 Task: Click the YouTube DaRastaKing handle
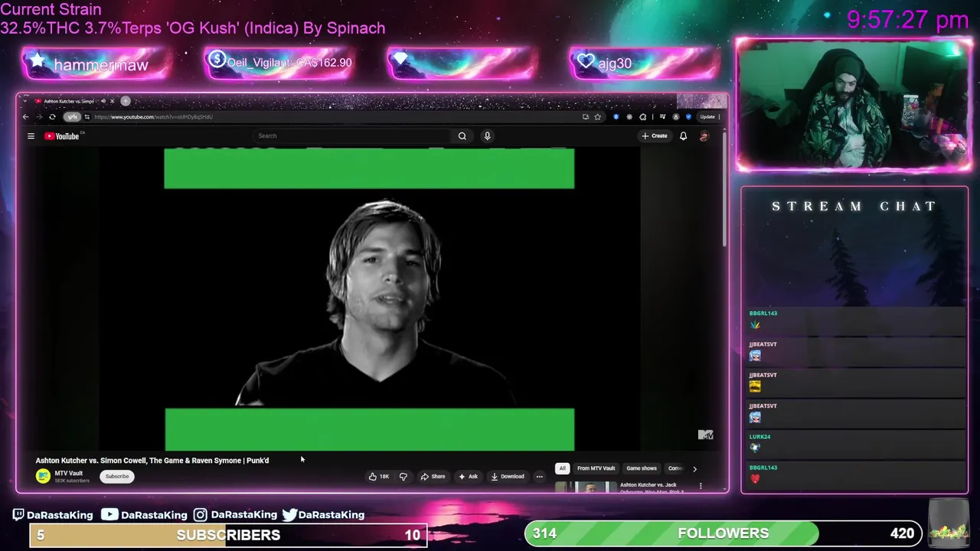point(154,515)
